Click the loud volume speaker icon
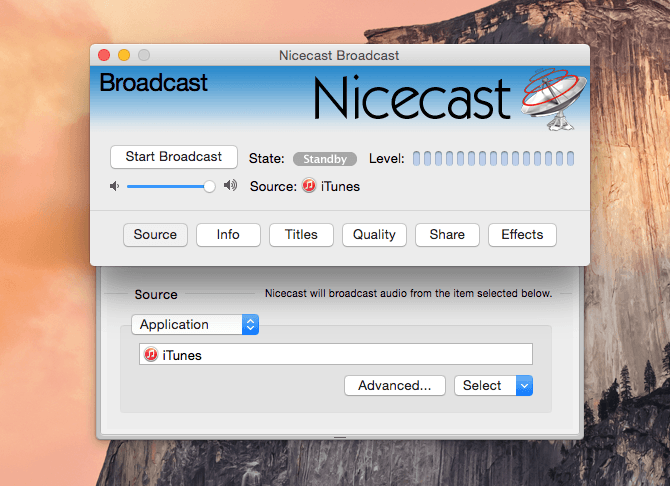Viewport: 670px width, 486px height. pos(230,186)
